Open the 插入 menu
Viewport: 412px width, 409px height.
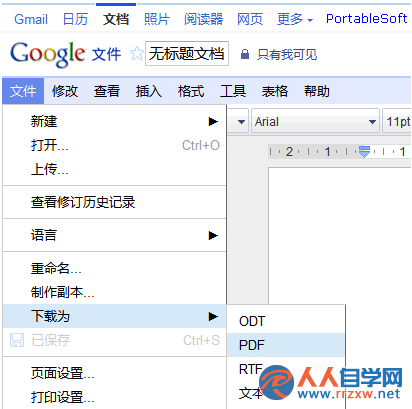point(149,91)
